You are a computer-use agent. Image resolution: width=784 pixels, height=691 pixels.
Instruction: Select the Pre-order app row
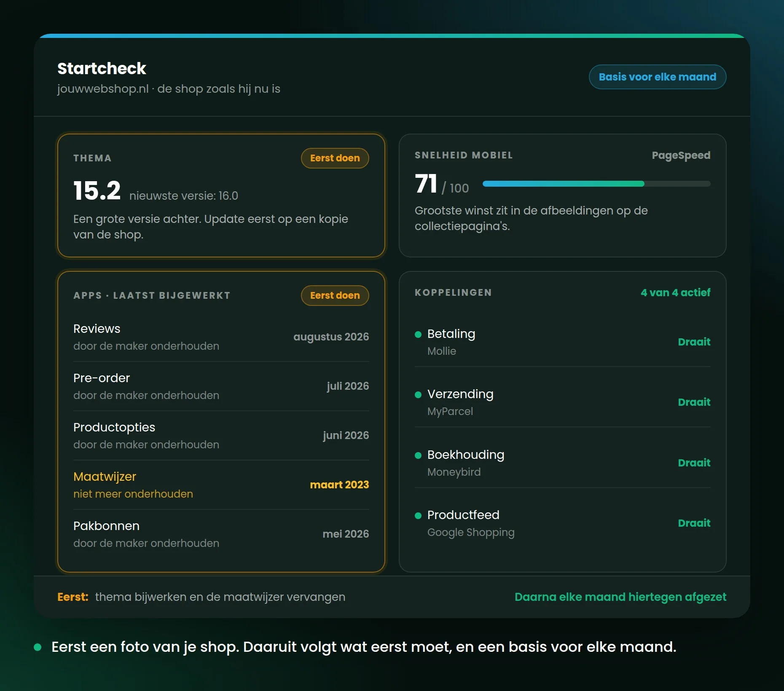point(221,386)
